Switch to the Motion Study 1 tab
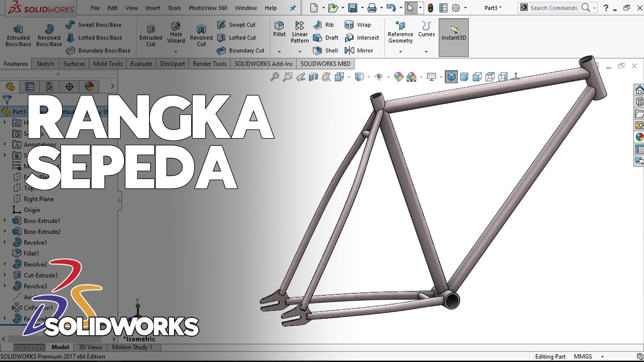Image resolution: width=644 pixels, height=362 pixels. tap(132, 347)
